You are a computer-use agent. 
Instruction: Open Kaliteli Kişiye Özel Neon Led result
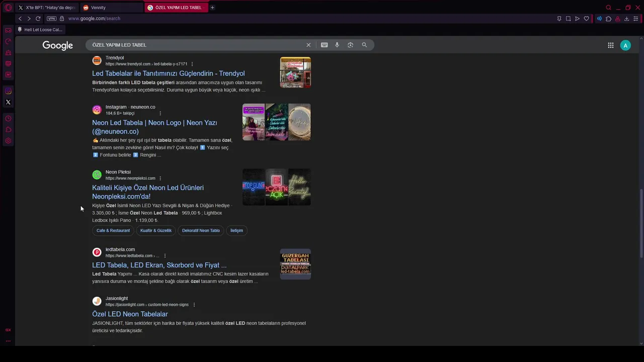148,192
